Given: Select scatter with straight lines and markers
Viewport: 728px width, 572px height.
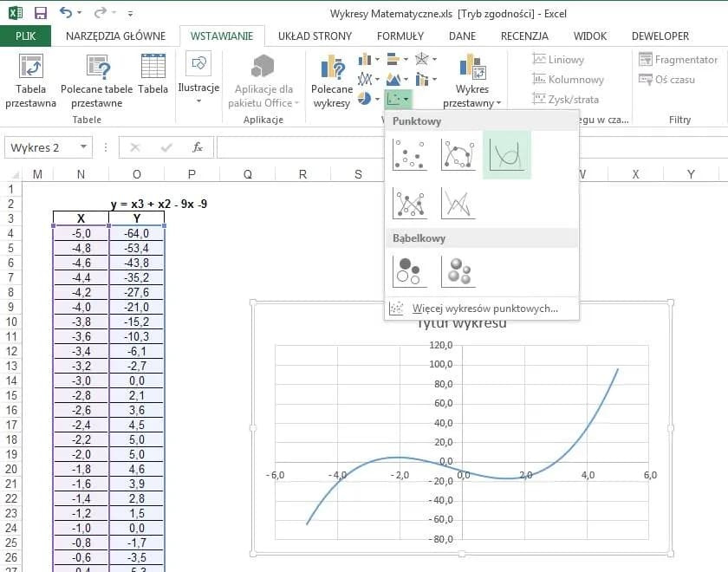Looking at the screenshot, I should coord(409,203).
